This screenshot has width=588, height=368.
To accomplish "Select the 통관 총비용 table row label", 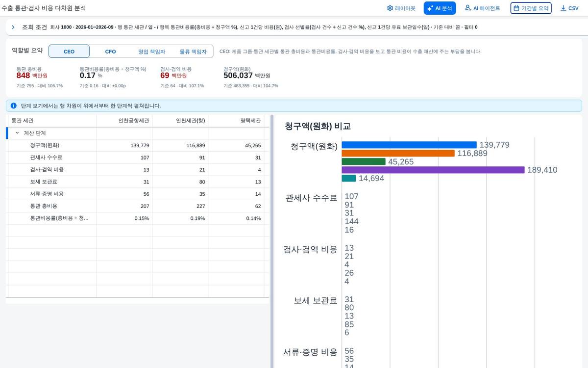I will click(x=43, y=206).
